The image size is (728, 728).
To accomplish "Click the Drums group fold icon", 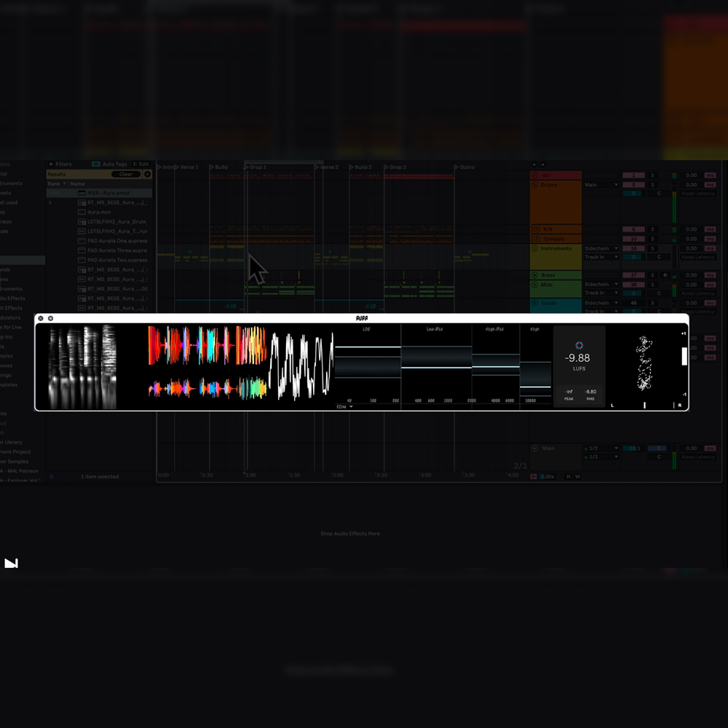I will coord(534,185).
